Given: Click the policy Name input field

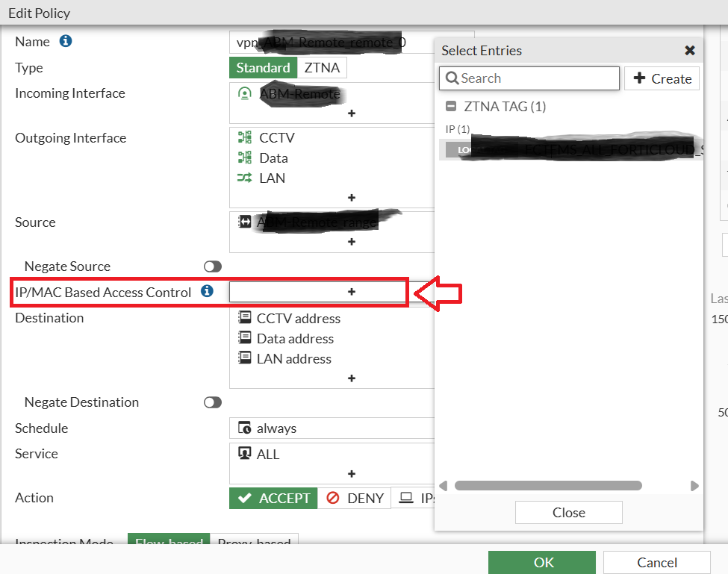Looking at the screenshot, I should pos(332,43).
